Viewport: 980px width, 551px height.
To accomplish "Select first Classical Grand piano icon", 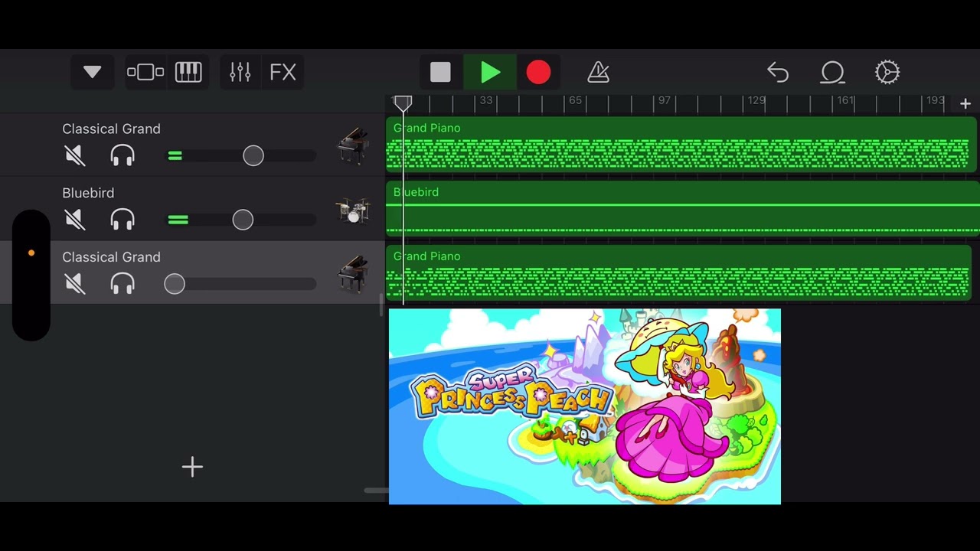I will 353,146.
